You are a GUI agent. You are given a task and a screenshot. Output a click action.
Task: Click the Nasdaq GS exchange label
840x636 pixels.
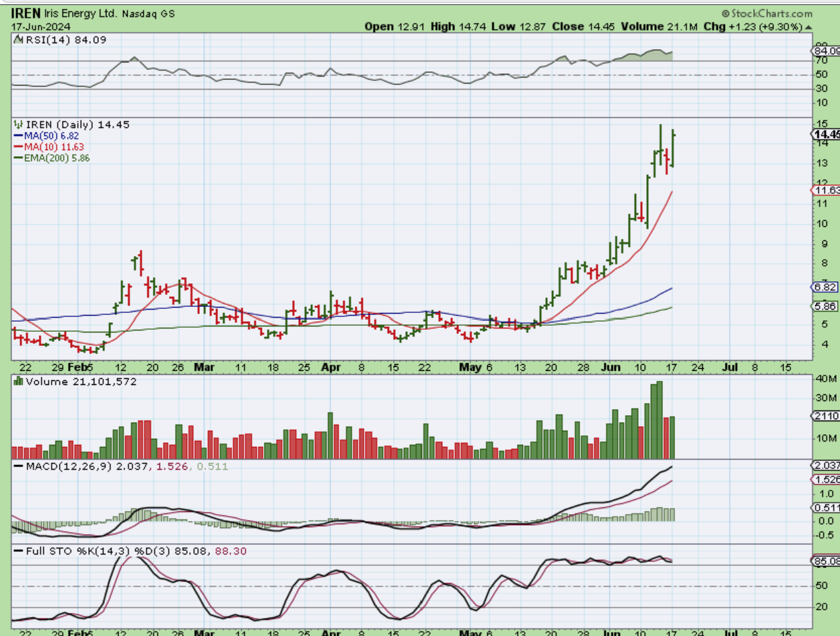(x=148, y=13)
